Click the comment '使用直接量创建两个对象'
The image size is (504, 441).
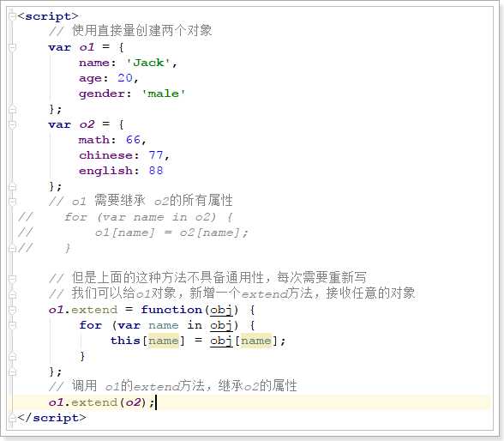point(141,31)
